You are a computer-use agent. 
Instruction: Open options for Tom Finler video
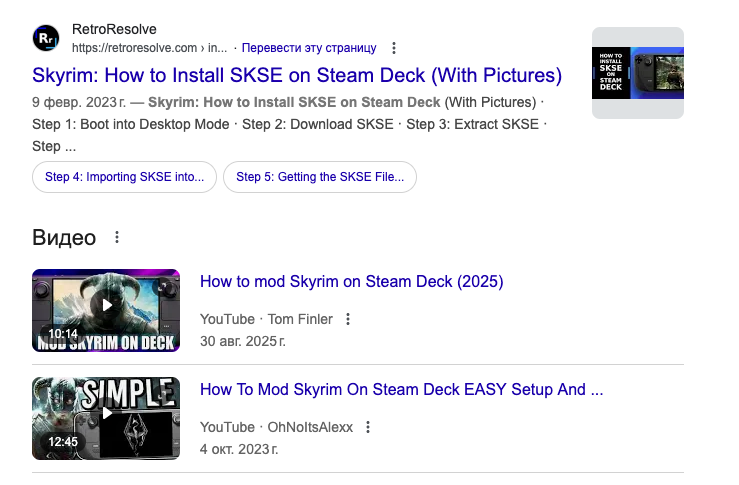point(348,319)
